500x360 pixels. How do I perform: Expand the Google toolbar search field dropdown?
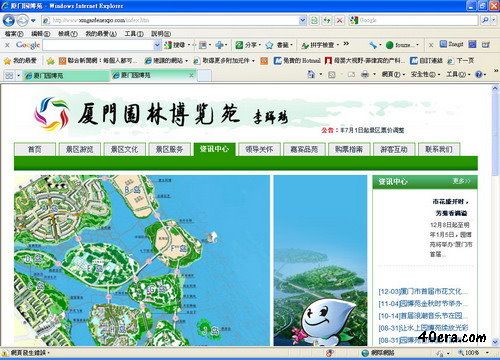click(x=158, y=45)
